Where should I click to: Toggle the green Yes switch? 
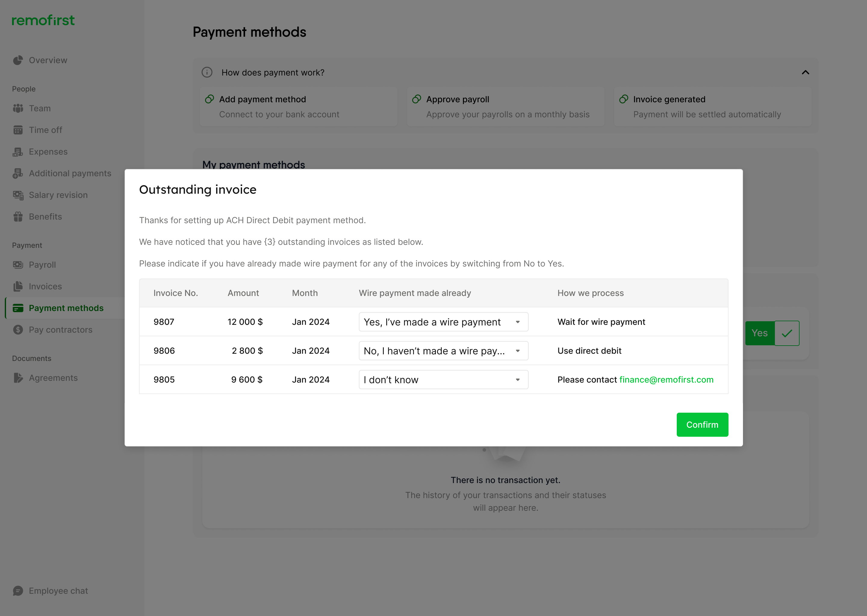click(x=759, y=333)
